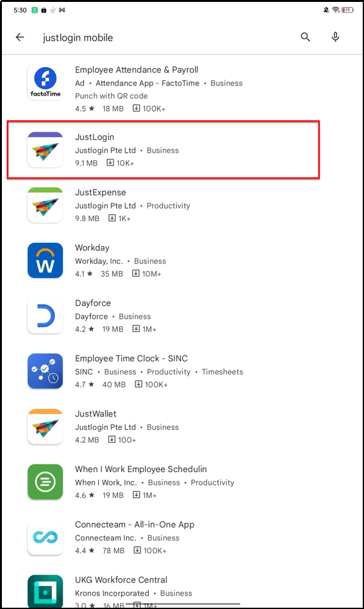Select the Employee Attendance & Payroll title
This screenshot has height=609, width=364.
137,70
